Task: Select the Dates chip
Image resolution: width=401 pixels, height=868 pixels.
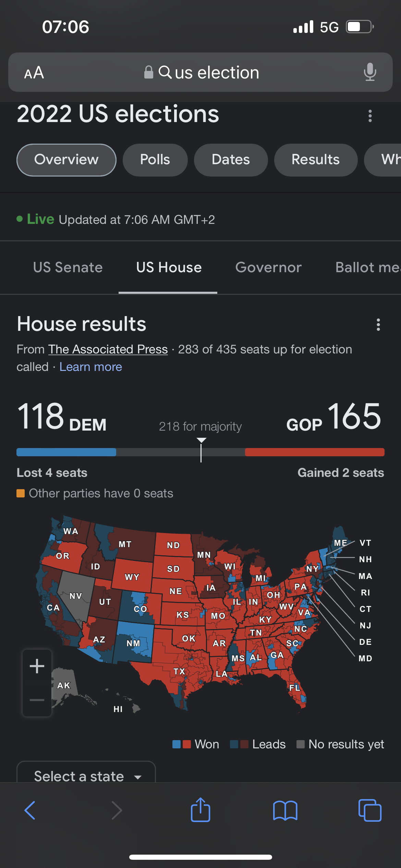Action: tap(231, 160)
